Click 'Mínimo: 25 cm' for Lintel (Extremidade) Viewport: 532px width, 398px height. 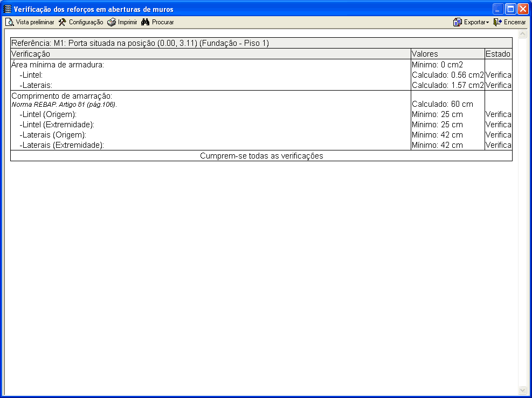pyautogui.click(x=437, y=125)
